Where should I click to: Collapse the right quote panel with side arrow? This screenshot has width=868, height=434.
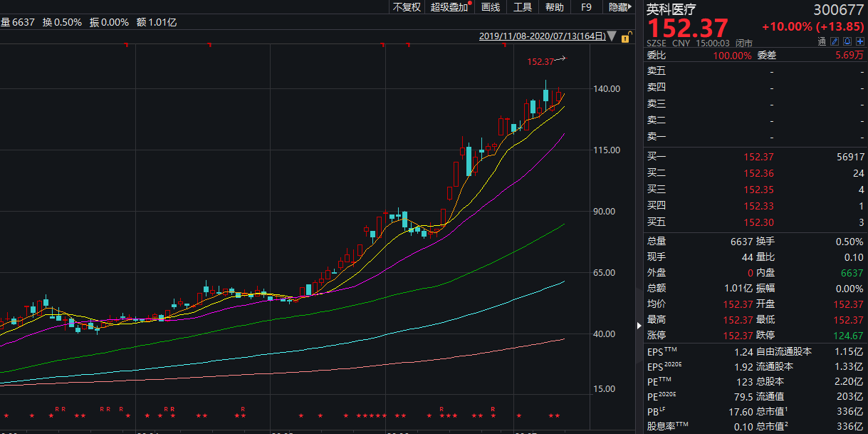[639, 326]
